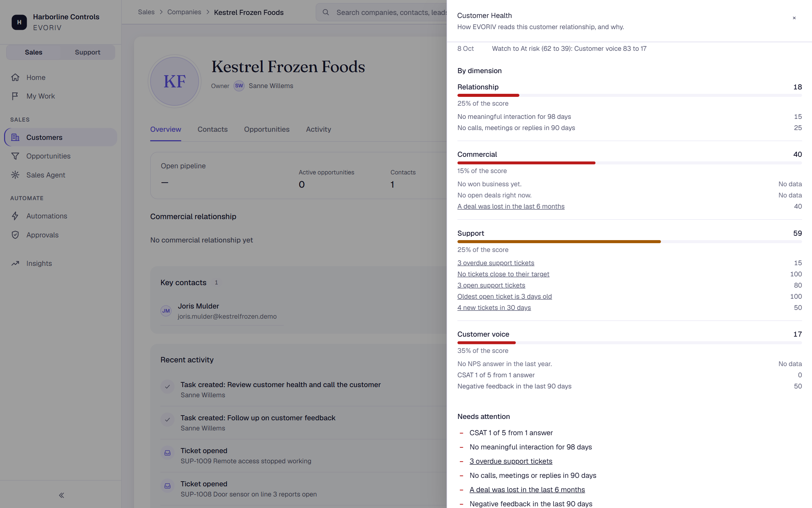Open My Work flag icon
The width and height of the screenshot is (812, 508).
(x=15, y=96)
